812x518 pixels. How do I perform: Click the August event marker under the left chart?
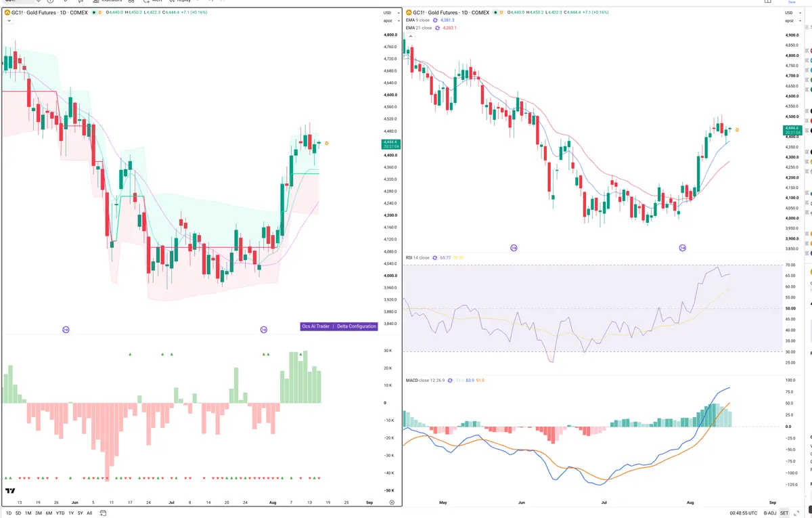[264, 330]
